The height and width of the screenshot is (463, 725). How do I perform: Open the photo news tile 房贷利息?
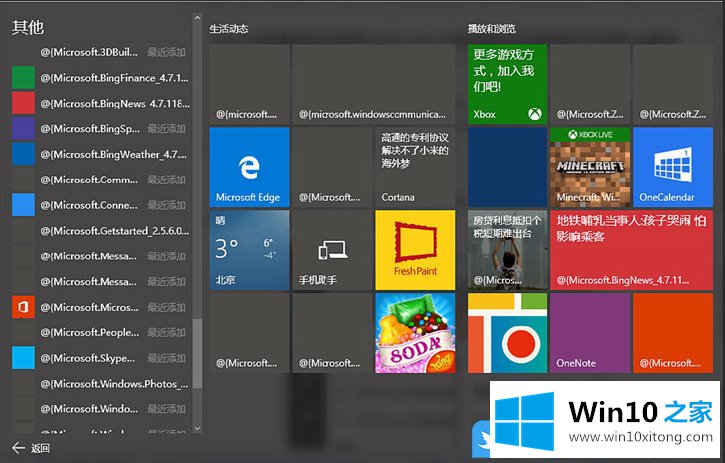(x=507, y=250)
